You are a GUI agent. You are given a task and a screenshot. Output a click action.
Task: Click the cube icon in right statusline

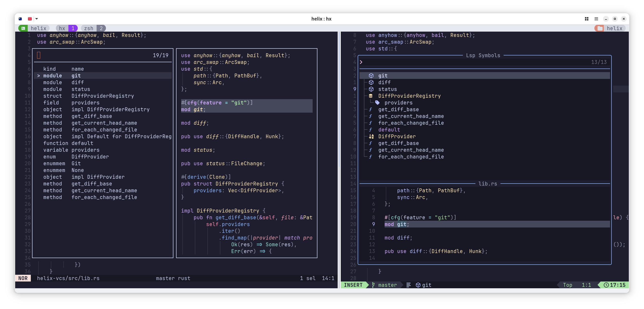coord(418,285)
